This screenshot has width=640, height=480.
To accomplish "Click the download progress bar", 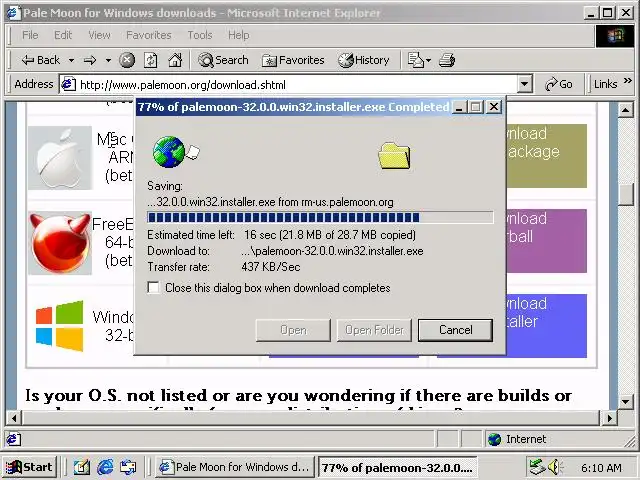I will point(320,217).
